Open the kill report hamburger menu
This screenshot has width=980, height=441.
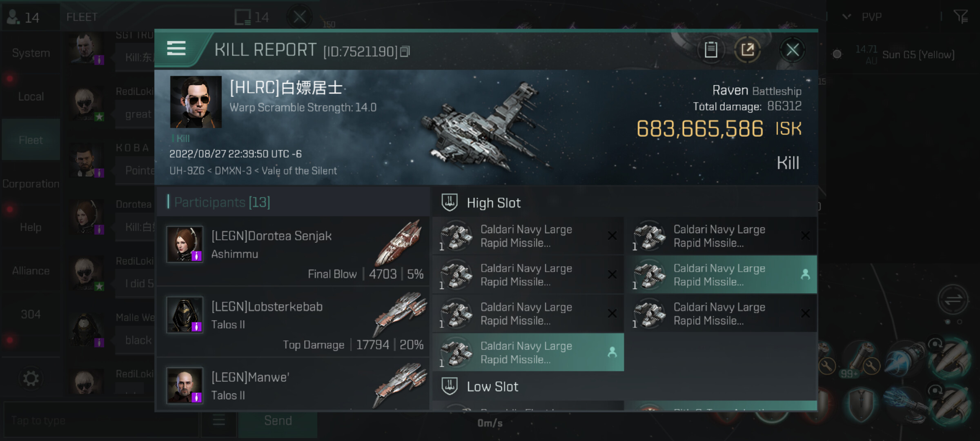176,49
